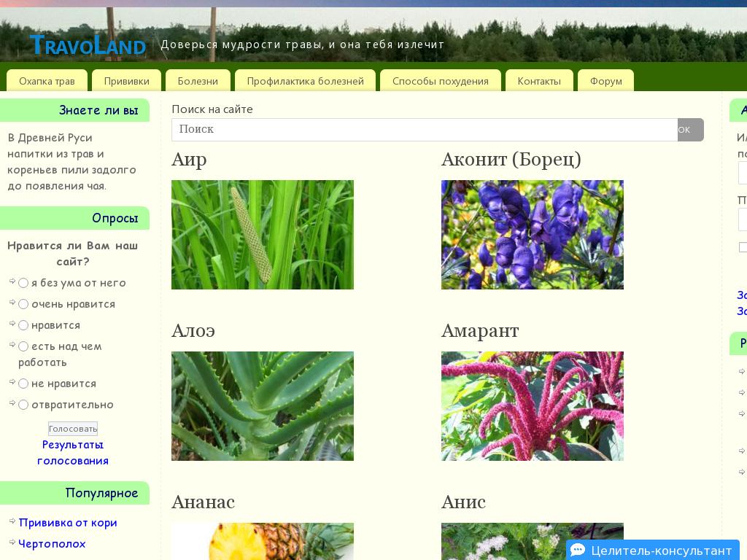The width and height of the screenshot is (747, 560).
Task: Open the Целитель-консультант chat widget
Action: click(653, 550)
